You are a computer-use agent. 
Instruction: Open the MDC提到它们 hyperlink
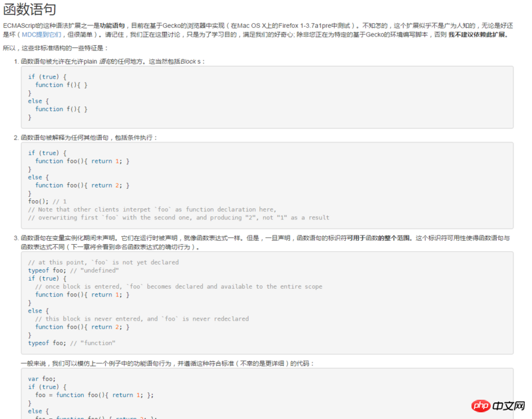(x=41, y=35)
